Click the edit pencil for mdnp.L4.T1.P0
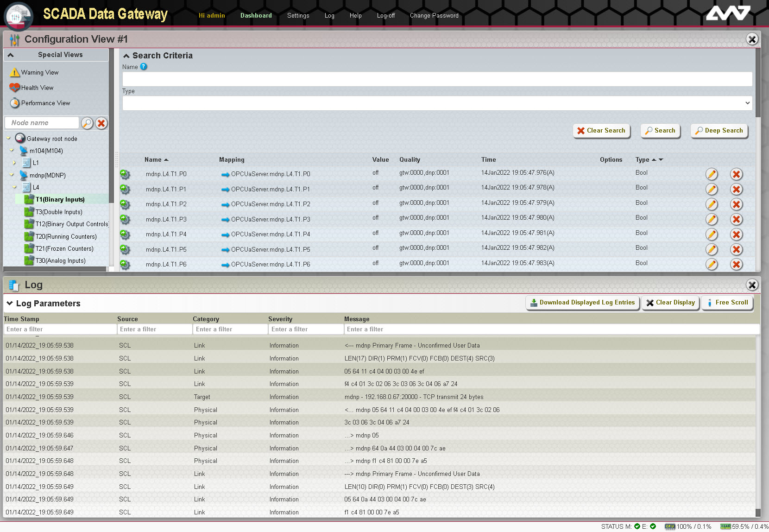Viewport: 769px width, 532px height. point(712,174)
